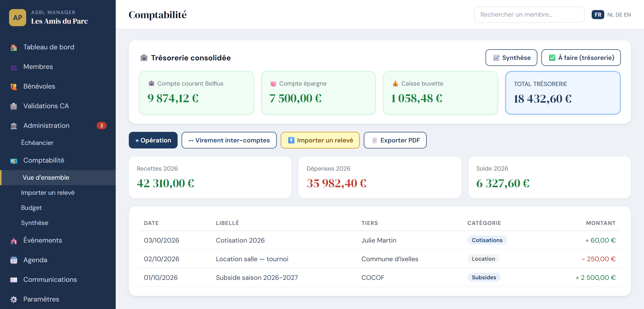Click Virement inter-comptes button
The width and height of the screenshot is (644, 309).
229,140
